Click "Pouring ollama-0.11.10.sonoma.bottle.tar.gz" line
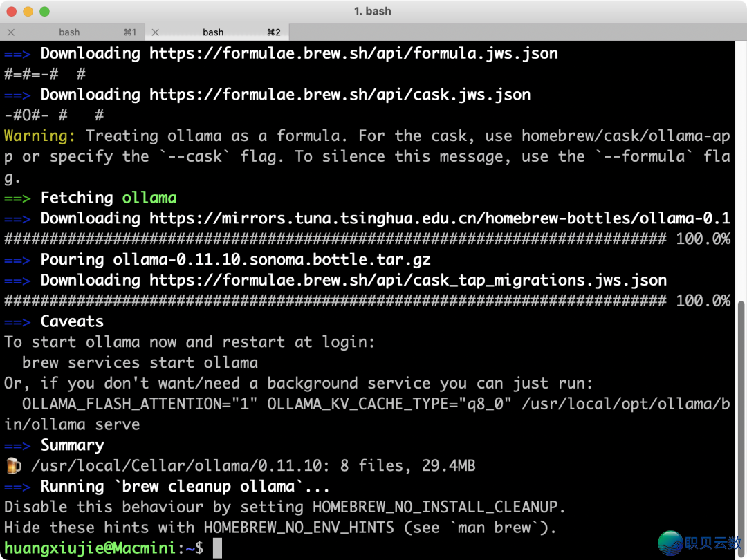The image size is (747, 560). point(235,259)
